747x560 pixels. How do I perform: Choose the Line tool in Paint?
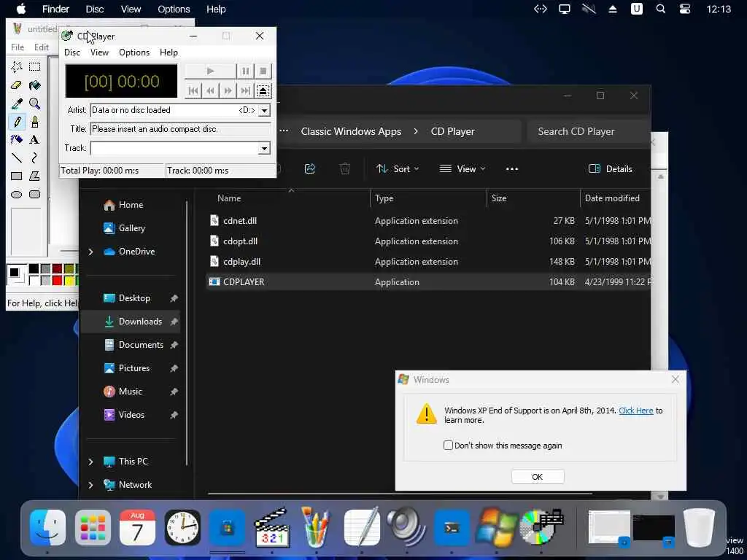click(17, 157)
